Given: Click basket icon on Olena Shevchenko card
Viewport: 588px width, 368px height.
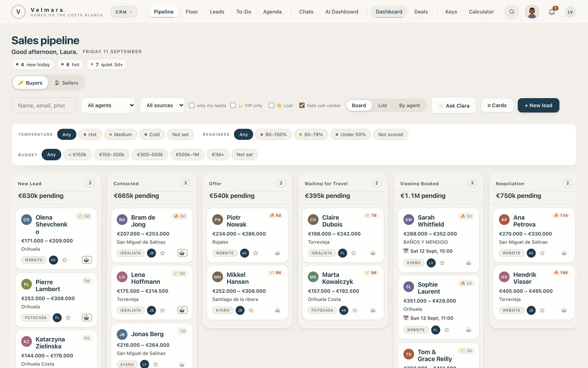Looking at the screenshot, I should [87, 260].
